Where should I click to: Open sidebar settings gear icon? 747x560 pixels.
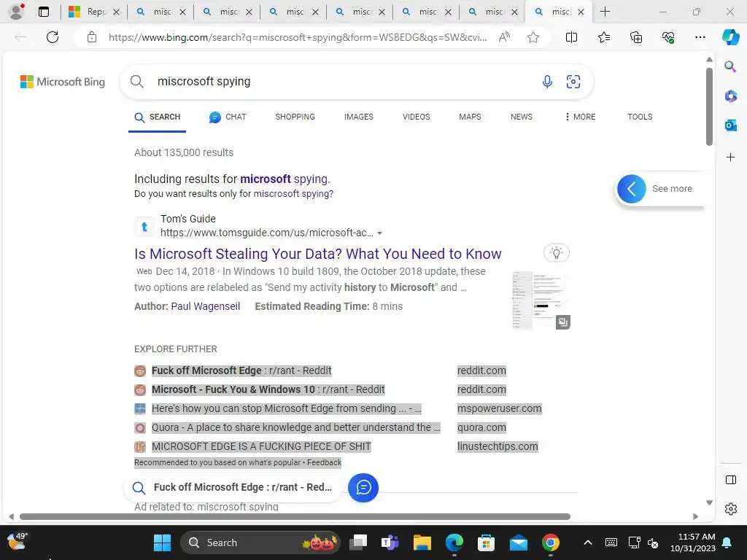pyautogui.click(x=730, y=509)
